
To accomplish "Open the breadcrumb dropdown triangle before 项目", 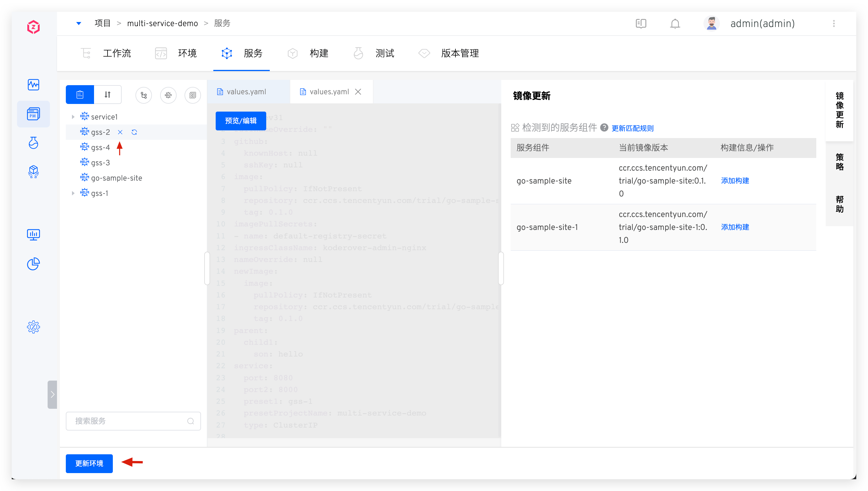I will coord(79,23).
